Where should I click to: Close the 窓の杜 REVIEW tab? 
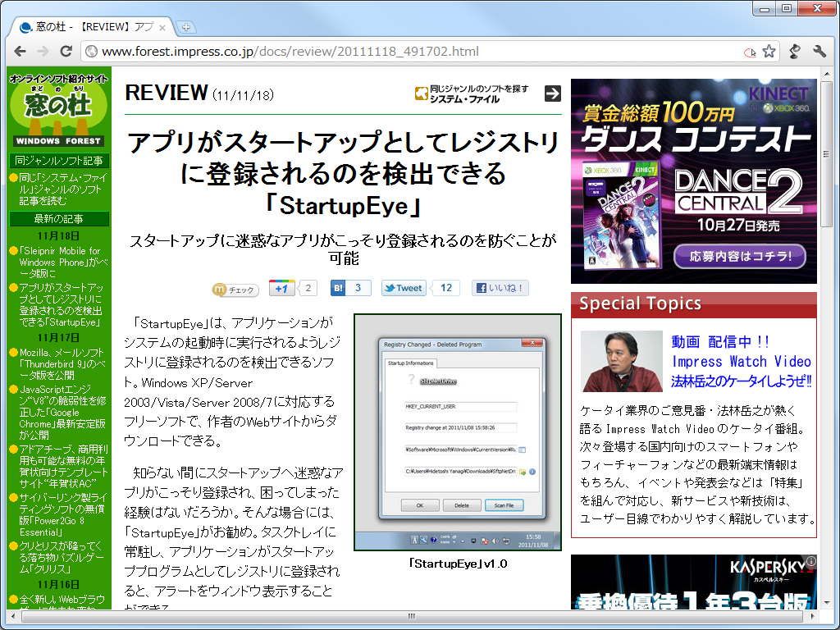(x=162, y=27)
